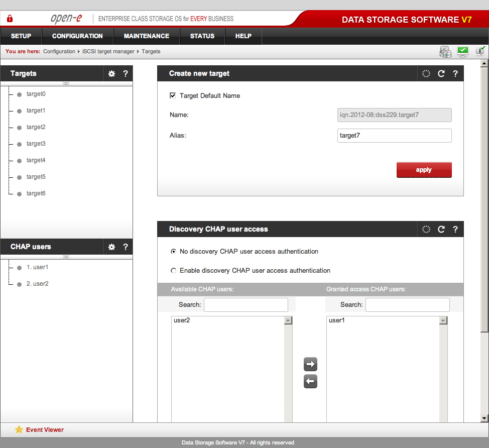Click the gear icon in Targets panel

(111, 74)
